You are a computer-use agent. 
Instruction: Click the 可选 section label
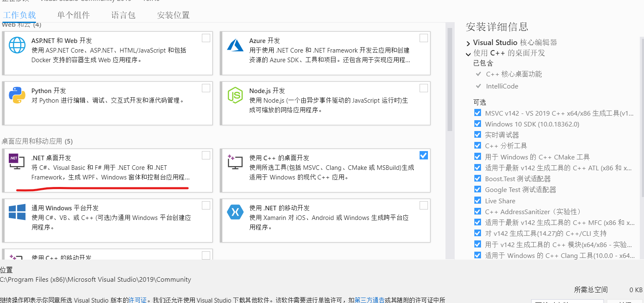click(x=480, y=102)
